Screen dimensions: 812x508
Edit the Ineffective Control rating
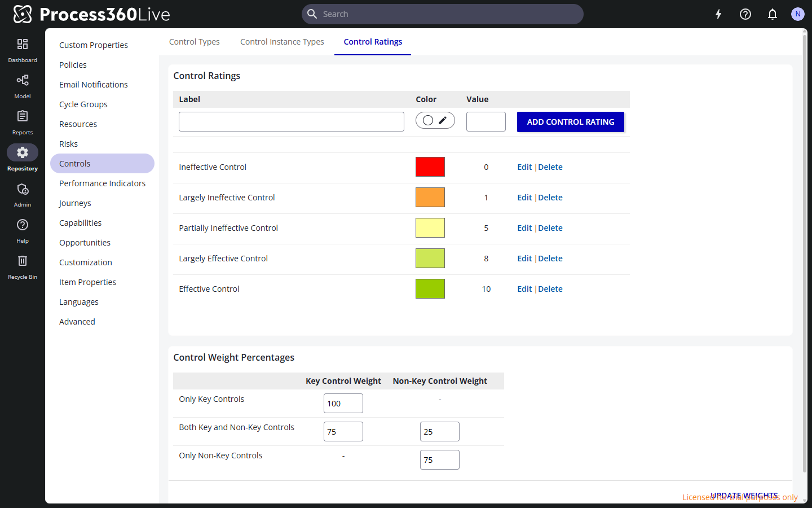[x=524, y=167]
